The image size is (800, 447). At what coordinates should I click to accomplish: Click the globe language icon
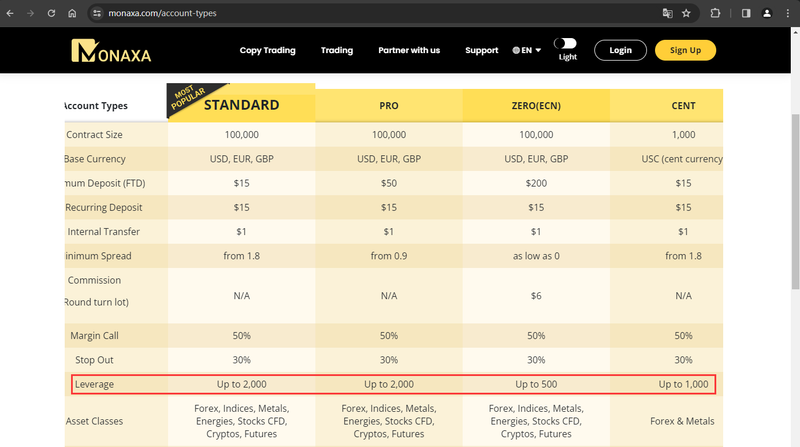[x=516, y=50]
